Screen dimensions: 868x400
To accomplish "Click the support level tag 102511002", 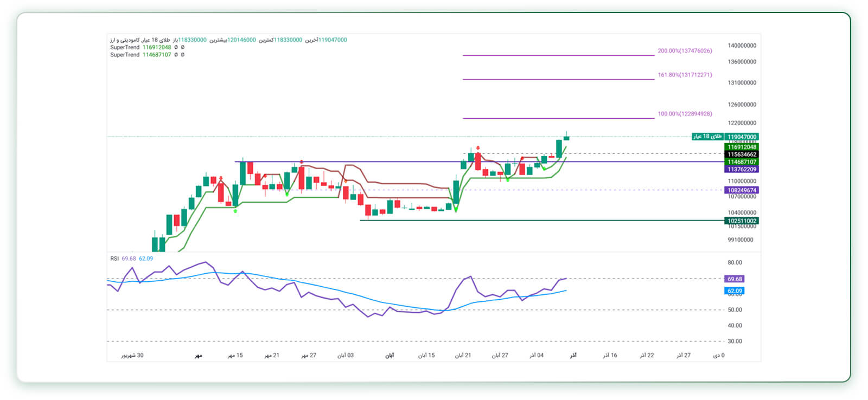I will (742, 221).
